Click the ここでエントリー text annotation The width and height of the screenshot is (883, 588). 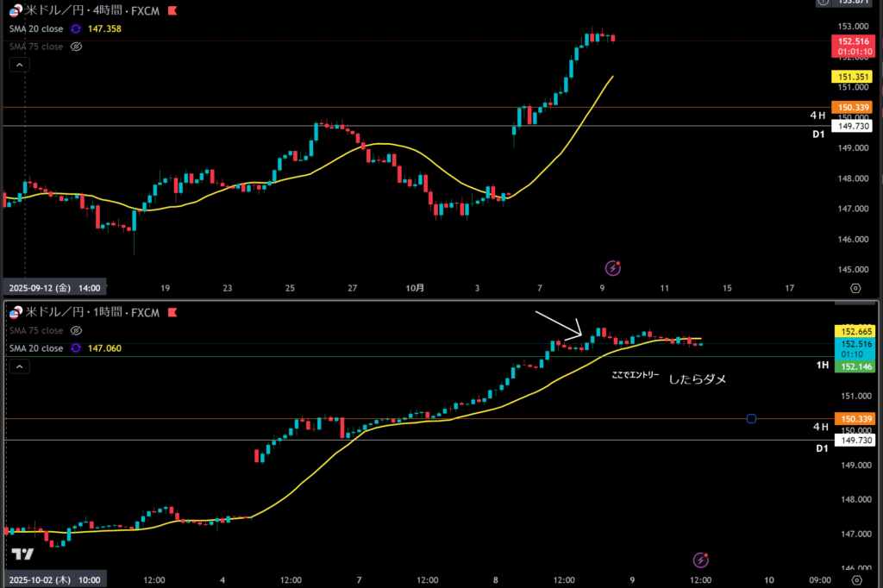click(635, 376)
